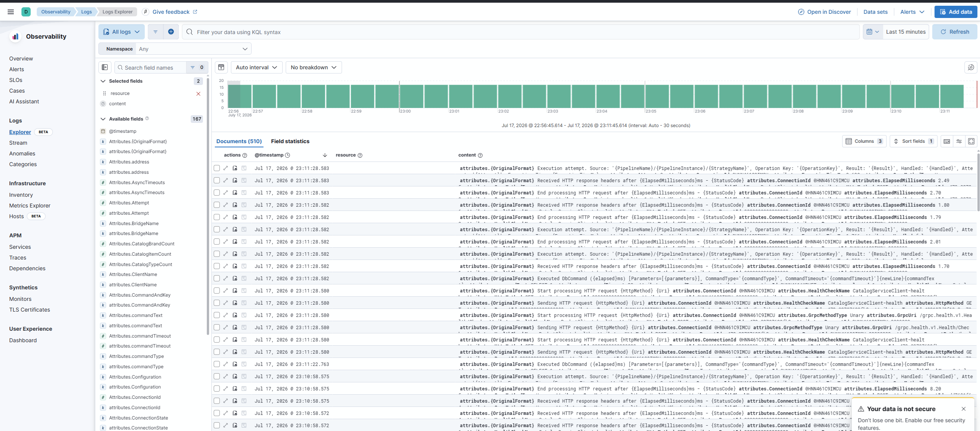
Task: Open degraded doc icon on first row
Action: pyautogui.click(x=235, y=168)
